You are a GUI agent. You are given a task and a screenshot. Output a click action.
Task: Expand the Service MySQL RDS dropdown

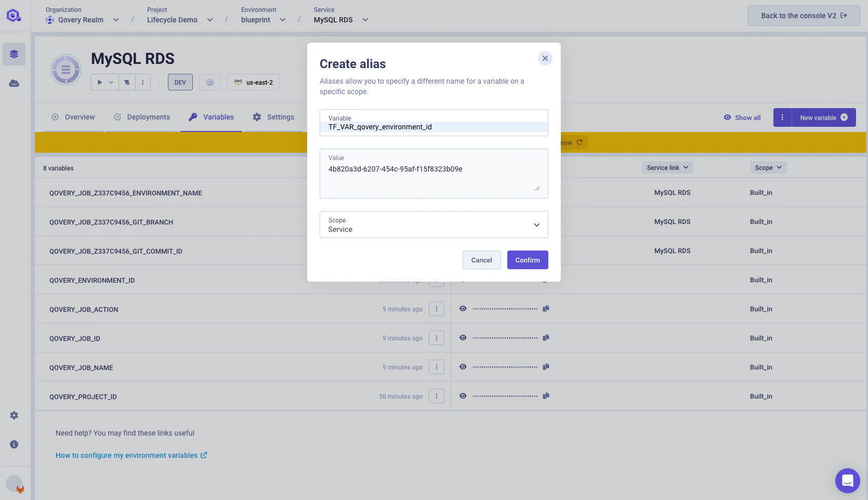pos(365,20)
